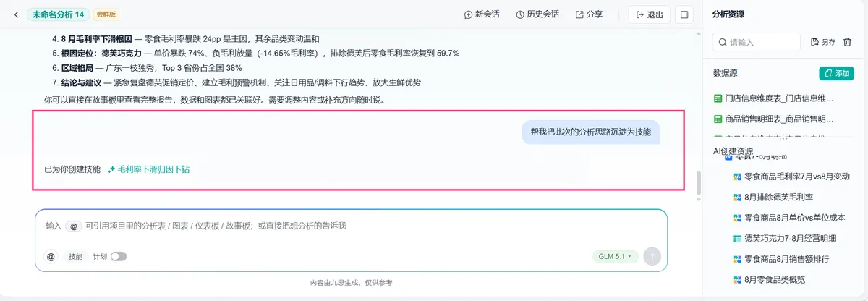Click the line 结论与建议
868x301 pixels.
240,82
